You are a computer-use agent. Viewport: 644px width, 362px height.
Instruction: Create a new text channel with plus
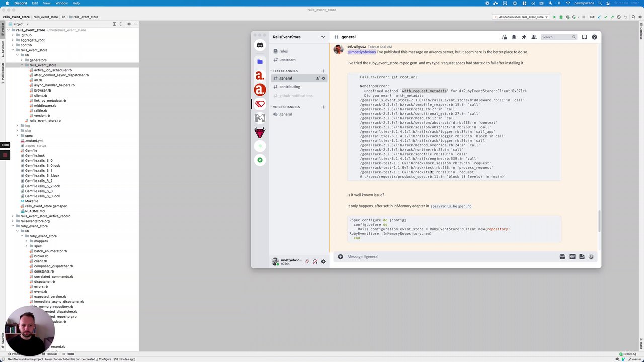click(323, 71)
